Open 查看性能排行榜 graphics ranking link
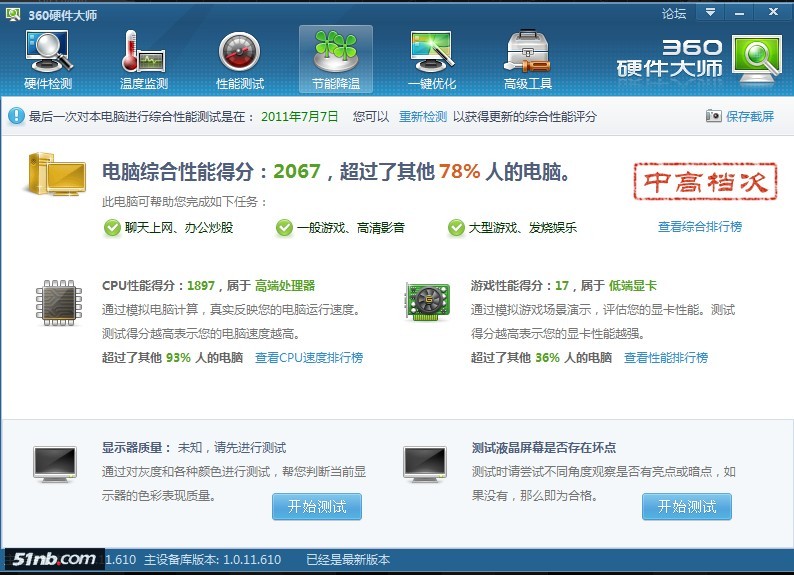This screenshot has width=794, height=575. 666,358
